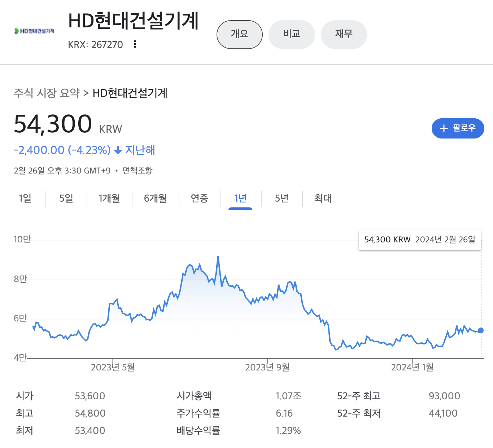Image resolution: width=493 pixels, height=448 pixels.
Task: Click the 54,300 current price
Action: (x=53, y=124)
